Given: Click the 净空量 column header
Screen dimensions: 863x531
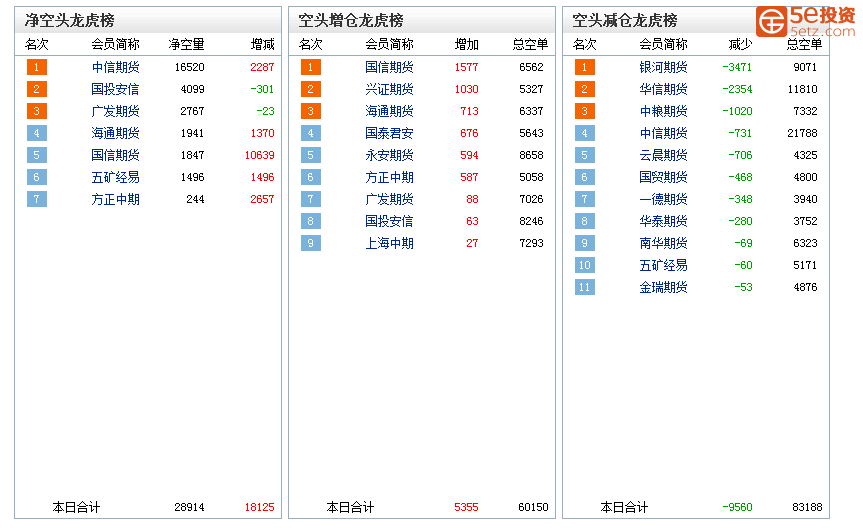Looking at the screenshot, I should tap(187, 45).
